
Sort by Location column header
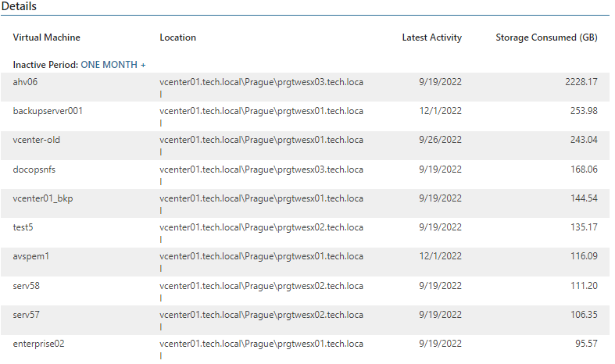point(177,37)
